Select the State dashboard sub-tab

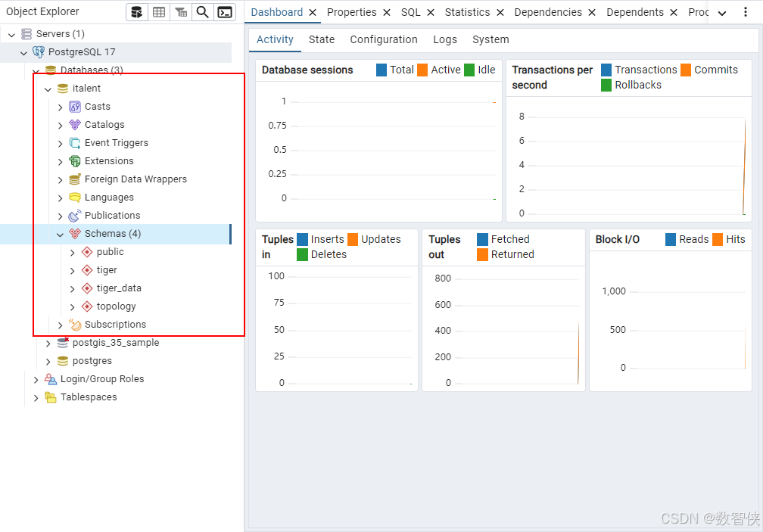click(x=322, y=39)
